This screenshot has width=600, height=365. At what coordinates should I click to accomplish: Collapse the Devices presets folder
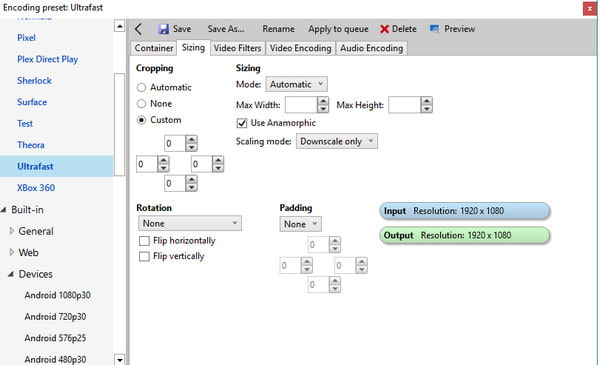[x=11, y=274]
